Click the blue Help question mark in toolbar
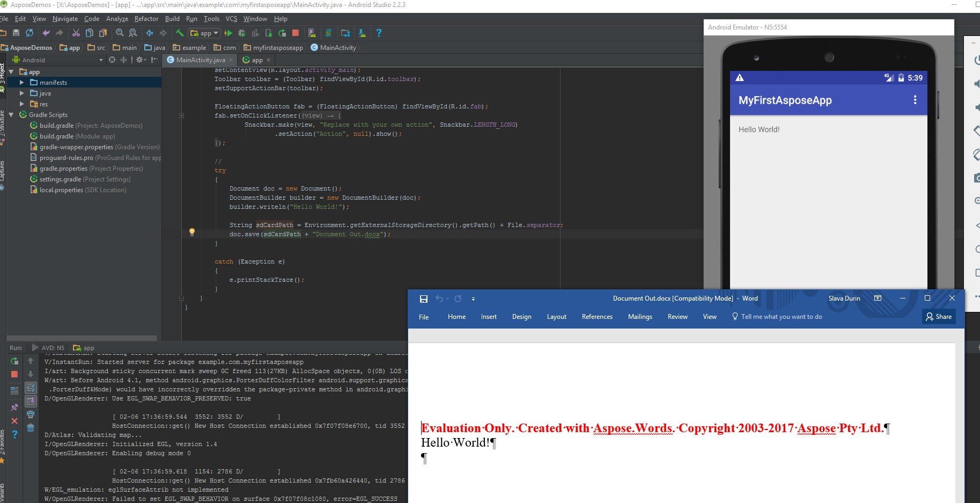The image size is (980, 503). click(x=379, y=33)
